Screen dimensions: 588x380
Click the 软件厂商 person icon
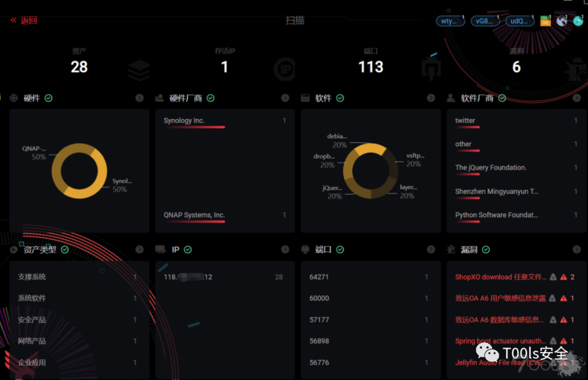(451, 99)
